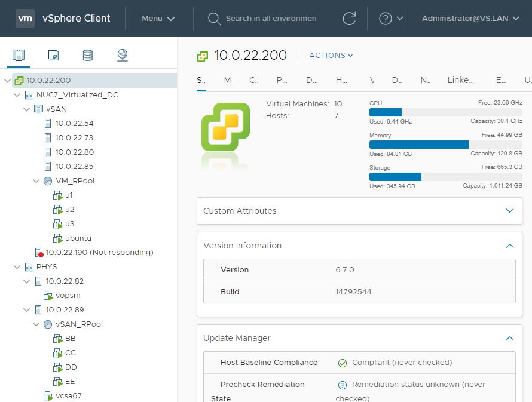Image resolution: width=532 pixels, height=402 pixels.
Task: Select the CC virtual machine
Action: 70,353
